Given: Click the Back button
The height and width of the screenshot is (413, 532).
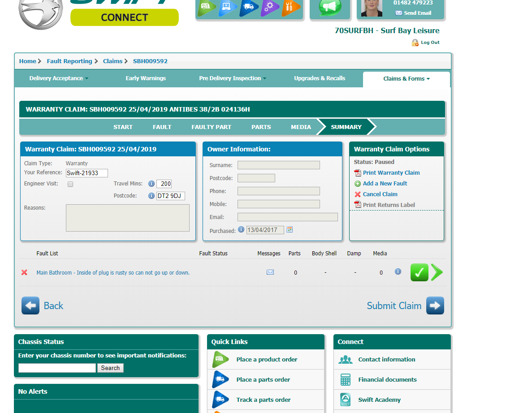Looking at the screenshot, I should pyautogui.click(x=43, y=305).
